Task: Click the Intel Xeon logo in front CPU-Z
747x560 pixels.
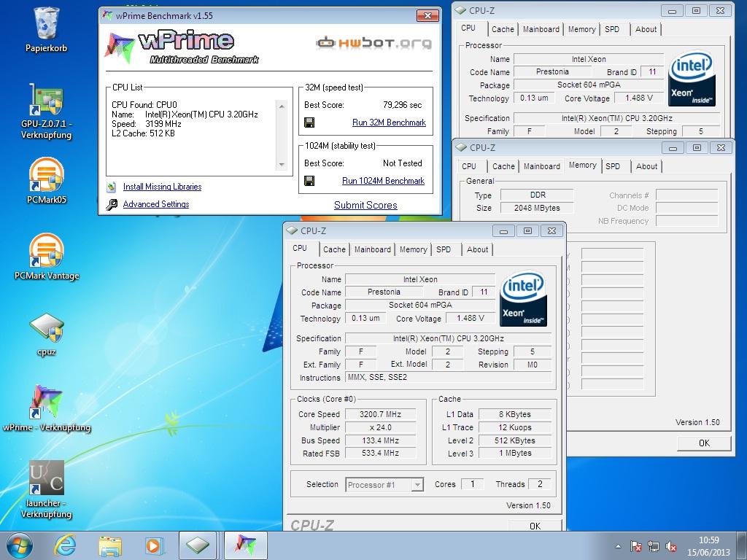Action: point(523,298)
